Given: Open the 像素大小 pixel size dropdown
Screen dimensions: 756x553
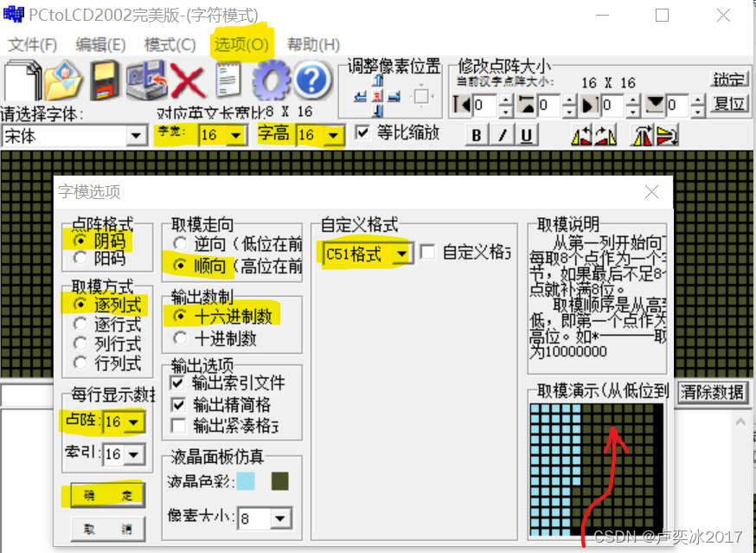Looking at the screenshot, I should [x=280, y=519].
